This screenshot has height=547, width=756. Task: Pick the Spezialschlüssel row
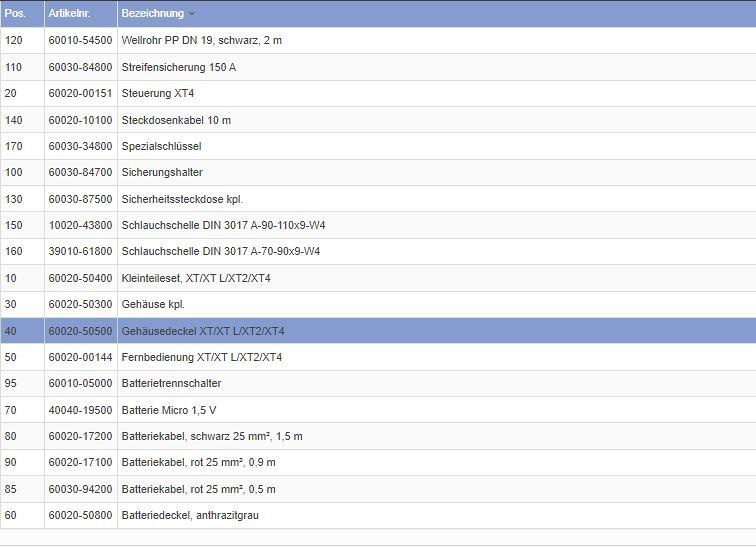[161, 146]
